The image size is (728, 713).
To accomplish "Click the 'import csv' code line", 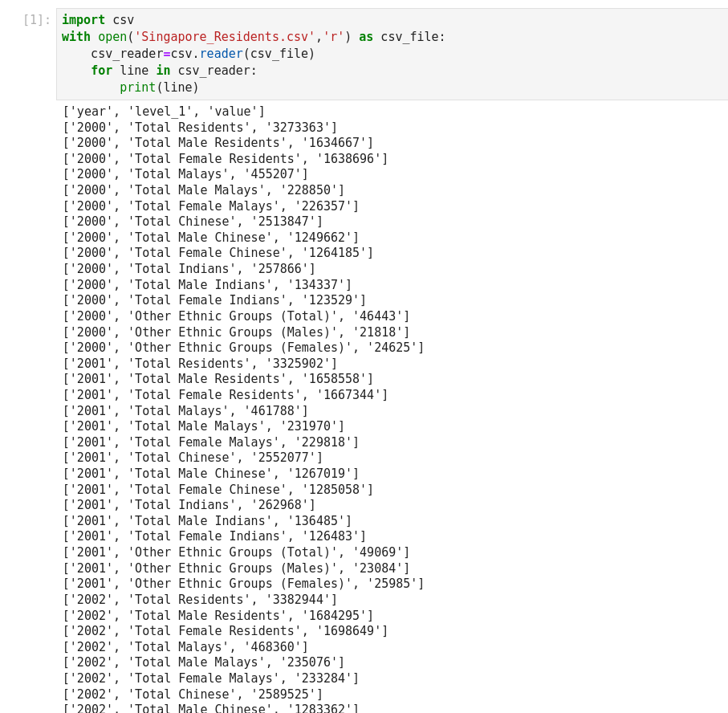I will click(98, 20).
